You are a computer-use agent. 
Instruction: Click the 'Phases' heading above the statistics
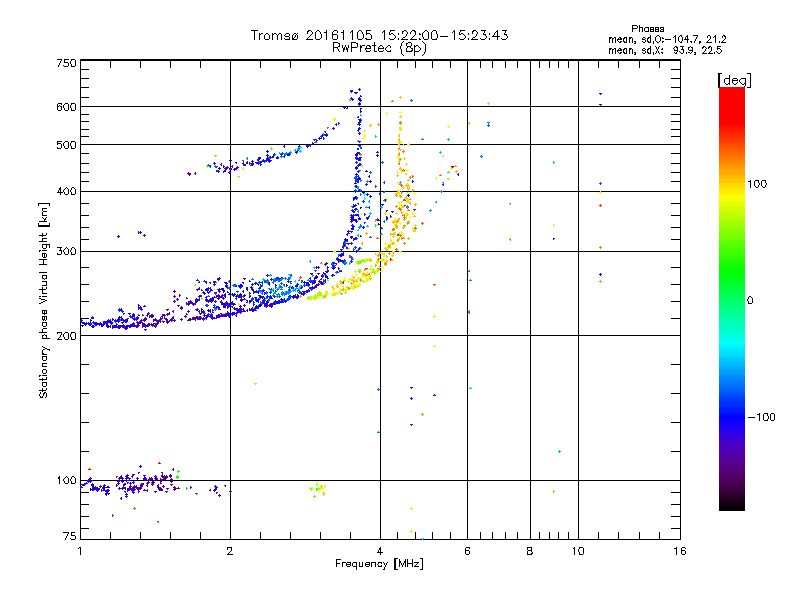(647, 29)
